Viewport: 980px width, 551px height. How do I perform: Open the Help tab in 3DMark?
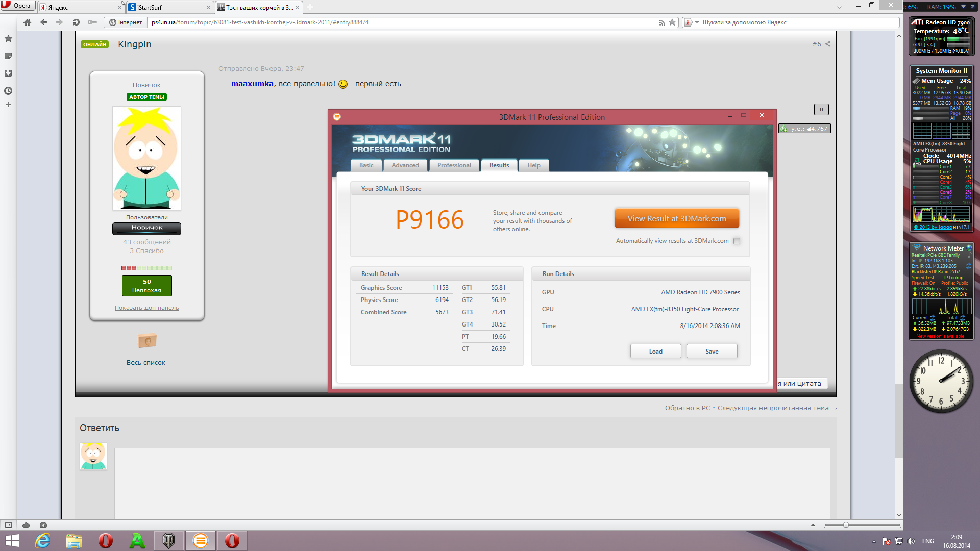pos(534,165)
